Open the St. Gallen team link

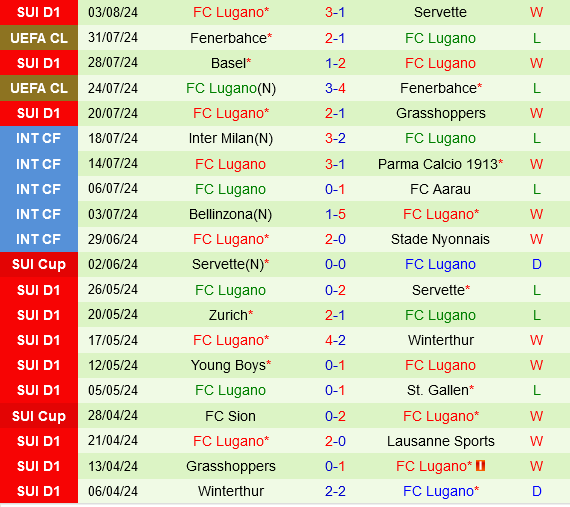coord(440,390)
